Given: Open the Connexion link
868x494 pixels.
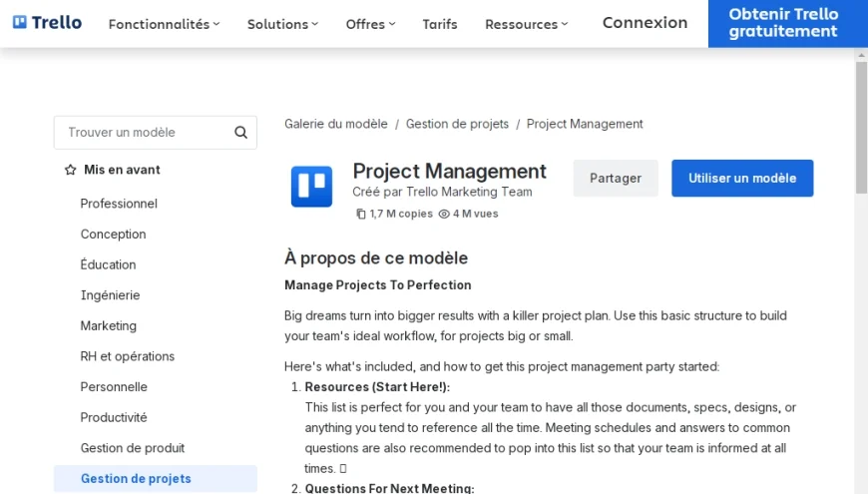Looking at the screenshot, I should [x=645, y=23].
